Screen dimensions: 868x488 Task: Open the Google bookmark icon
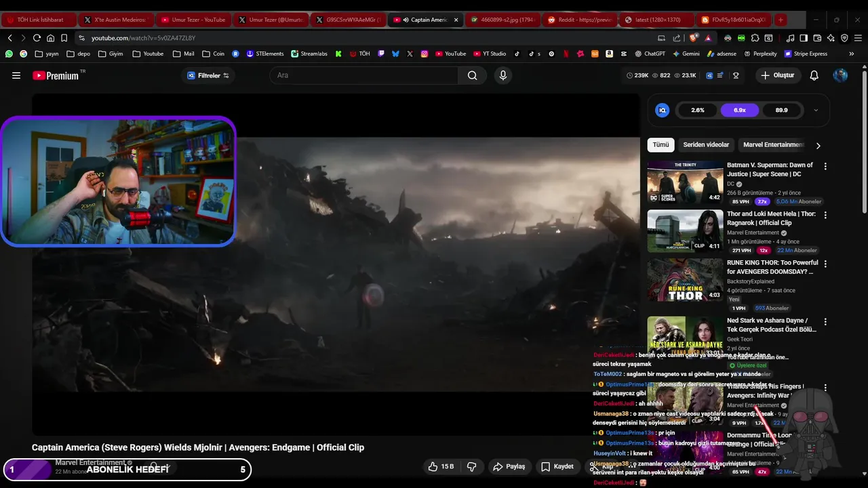[24, 54]
